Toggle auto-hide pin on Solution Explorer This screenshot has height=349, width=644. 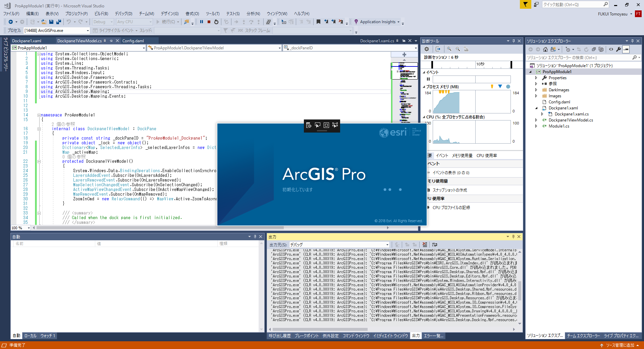[632, 41]
